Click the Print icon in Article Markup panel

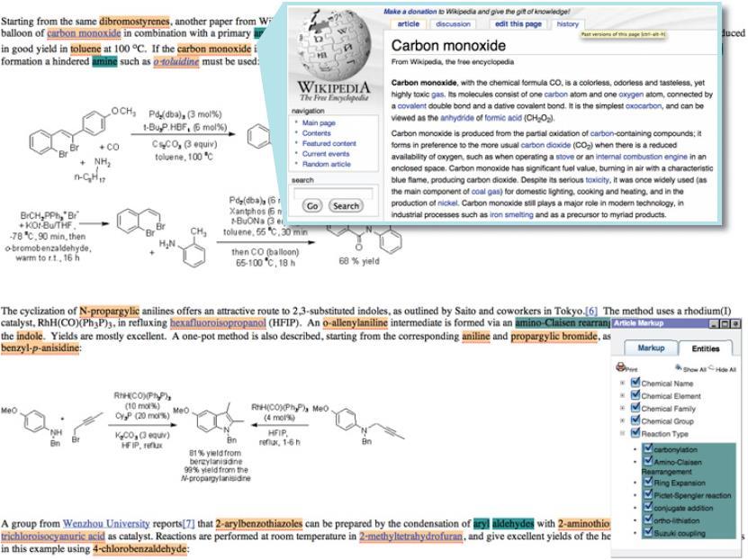click(x=620, y=366)
